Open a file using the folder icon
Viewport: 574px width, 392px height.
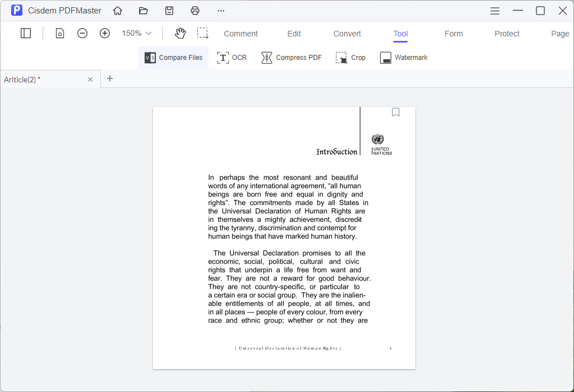(x=143, y=11)
